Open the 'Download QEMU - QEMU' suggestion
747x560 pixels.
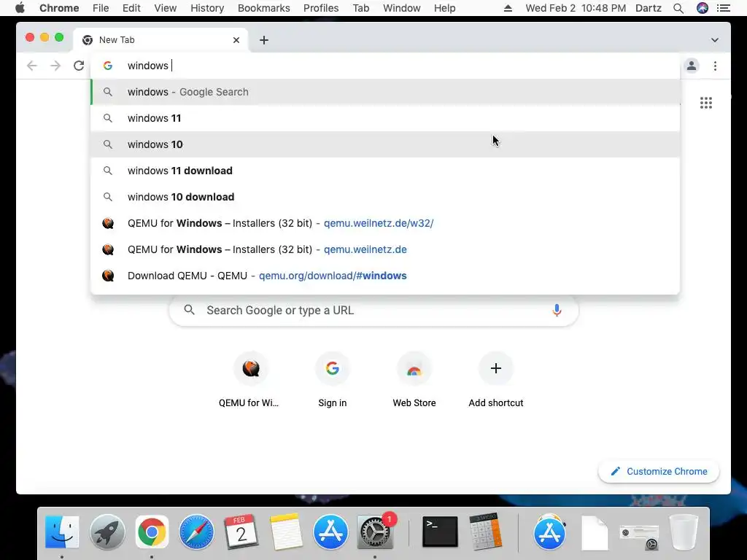[385, 276]
